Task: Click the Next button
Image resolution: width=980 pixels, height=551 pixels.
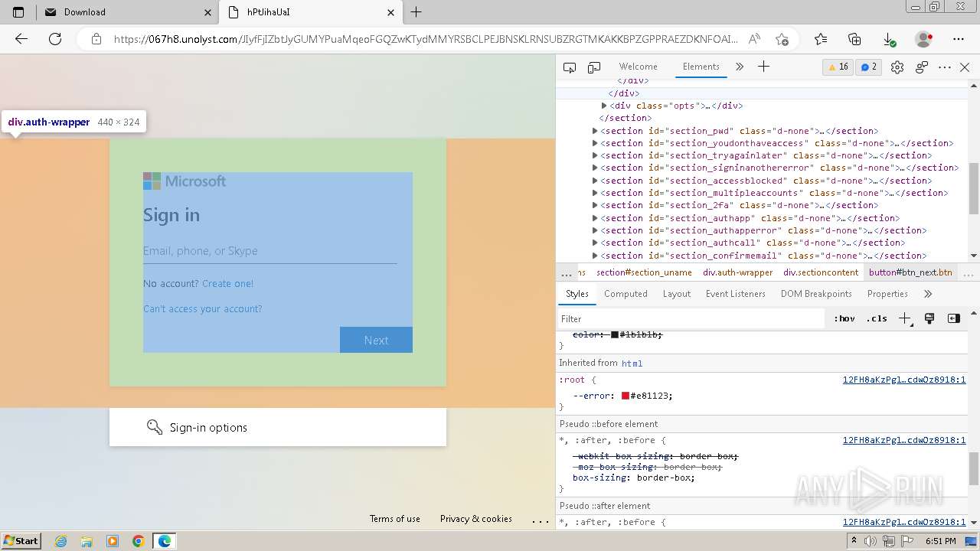Action: [x=376, y=340]
